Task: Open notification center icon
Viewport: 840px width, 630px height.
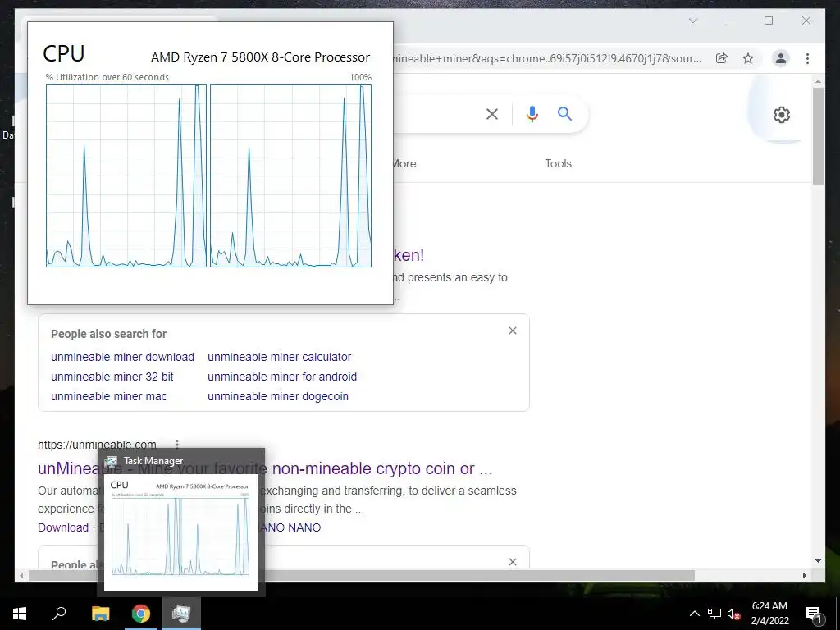Action: coord(814,614)
